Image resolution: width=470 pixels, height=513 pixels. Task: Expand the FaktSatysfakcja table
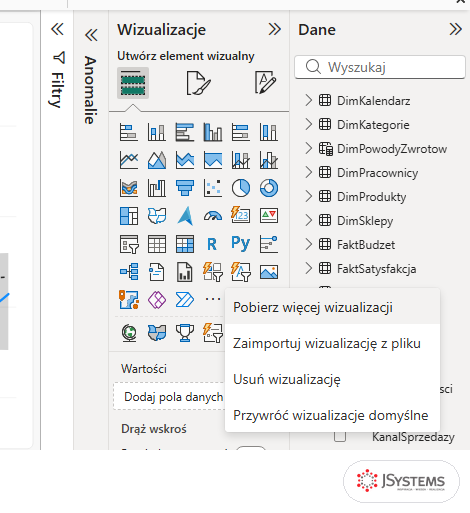coord(309,268)
